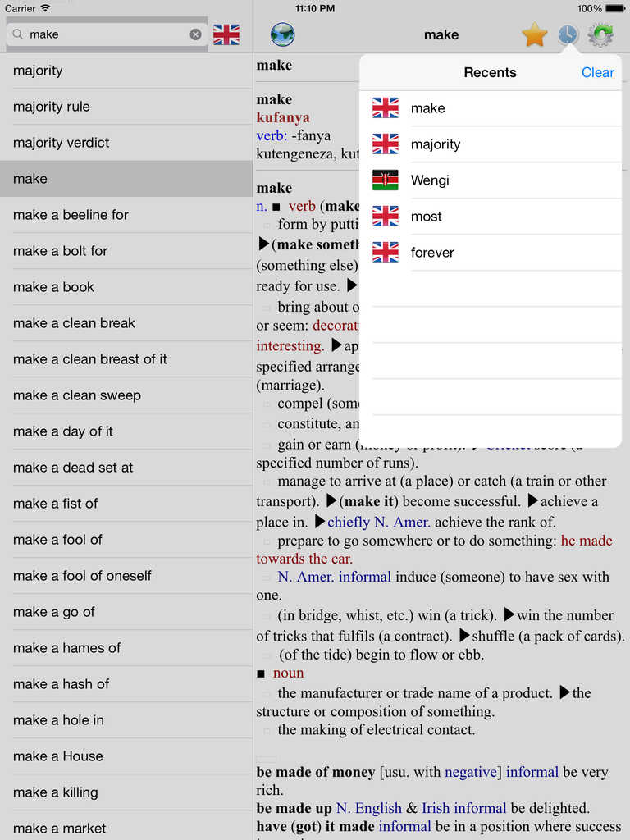The height and width of the screenshot is (840, 630).
Task: Open the recent entry 'most'
Action: 427,216
